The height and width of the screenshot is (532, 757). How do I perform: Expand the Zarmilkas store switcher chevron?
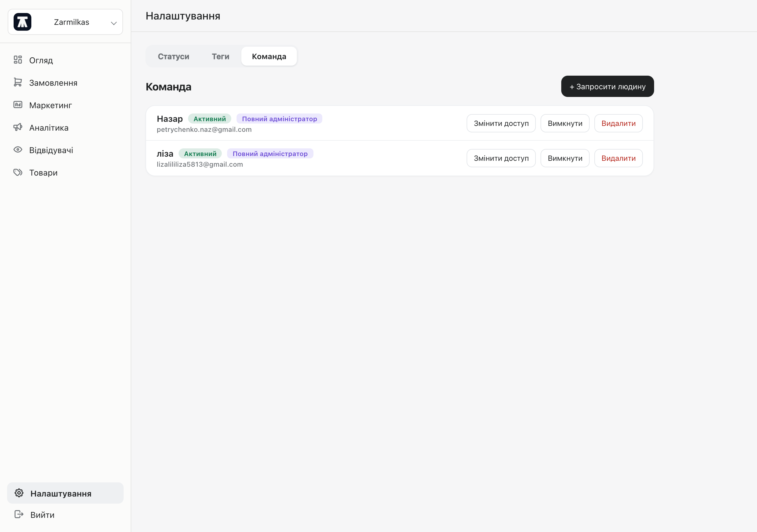114,23
